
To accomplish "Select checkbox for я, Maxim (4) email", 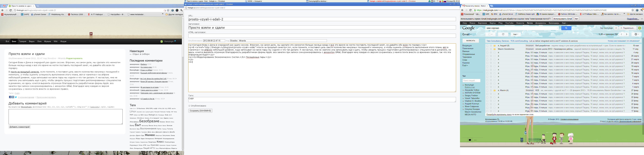I will click(487, 90).
